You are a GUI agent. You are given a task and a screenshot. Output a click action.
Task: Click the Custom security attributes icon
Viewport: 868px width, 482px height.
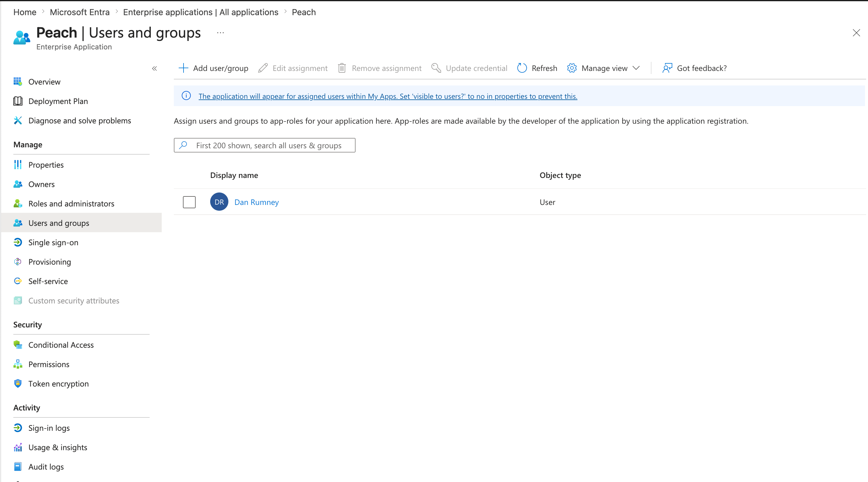pos(18,300)
